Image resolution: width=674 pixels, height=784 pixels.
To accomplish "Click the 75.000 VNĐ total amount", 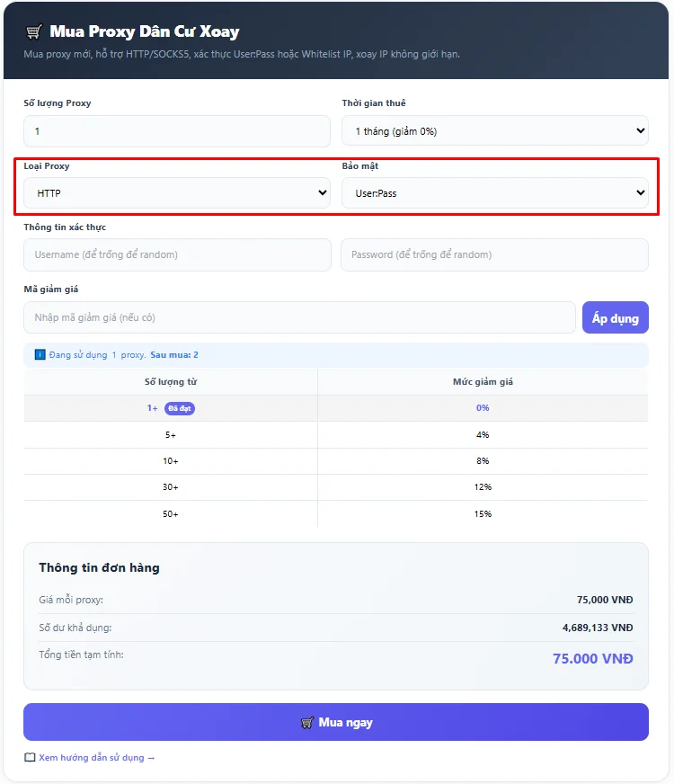I will click(592, 658).
